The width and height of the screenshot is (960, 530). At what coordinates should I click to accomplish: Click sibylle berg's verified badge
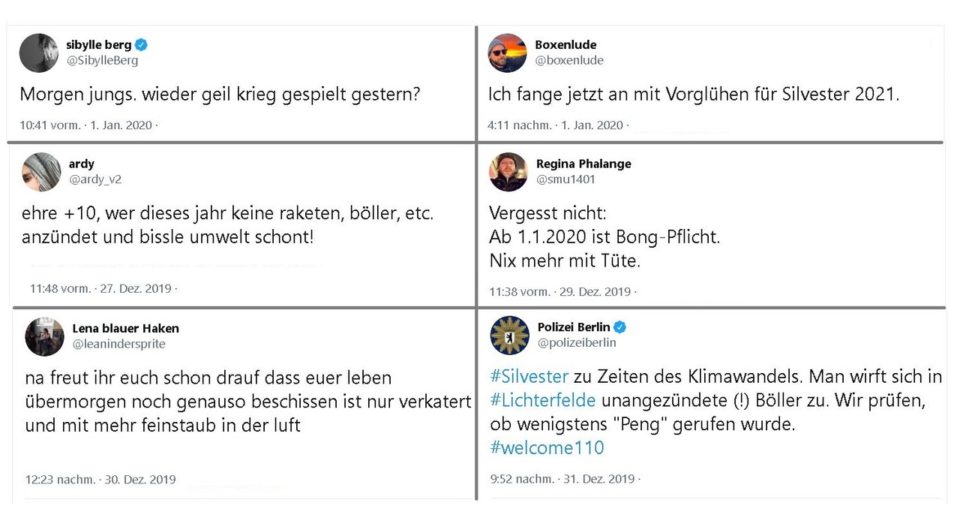click(x=141, y=45)
